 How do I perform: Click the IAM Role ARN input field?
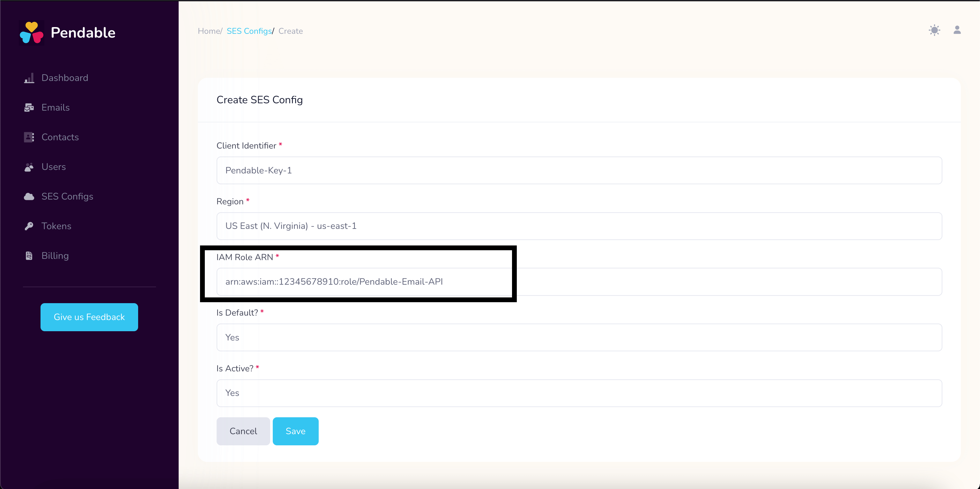(x=580, y=282)
